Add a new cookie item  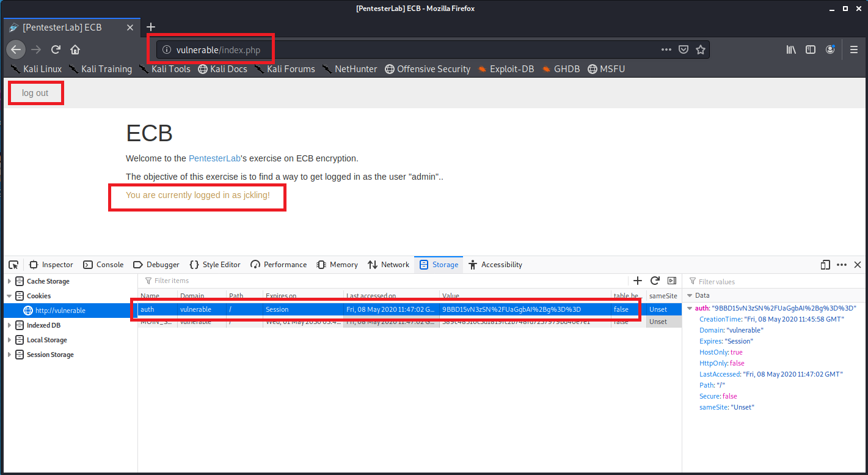tap(638, 281)
